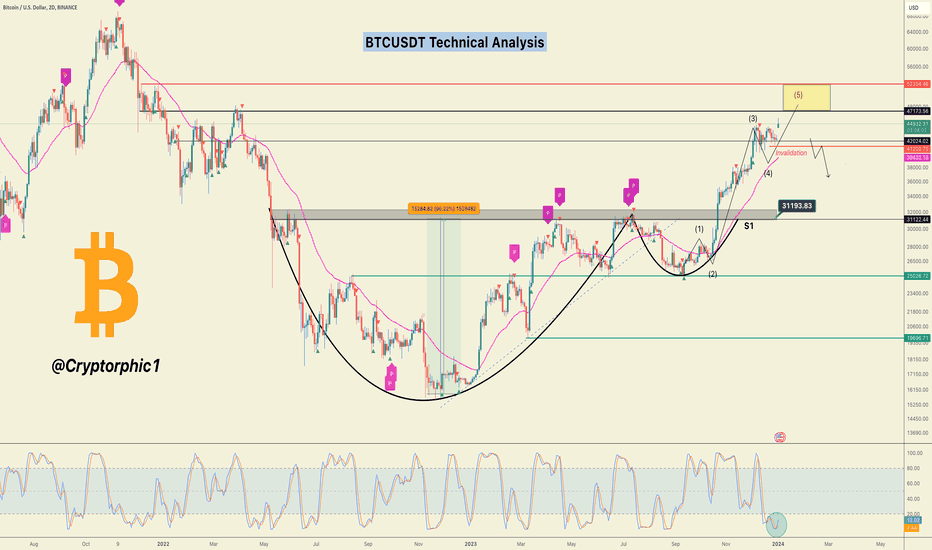
Task: Click 64000.00 on the price scale
Action: pos(917,32)
